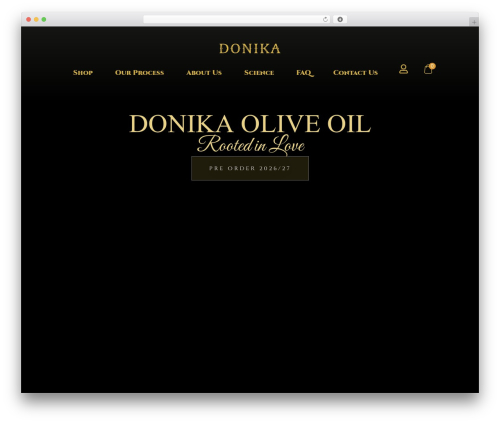This screenshot has width=500, height=423.
Task: Reload the page with the refresh icon
Action: [x=325, y=19]
